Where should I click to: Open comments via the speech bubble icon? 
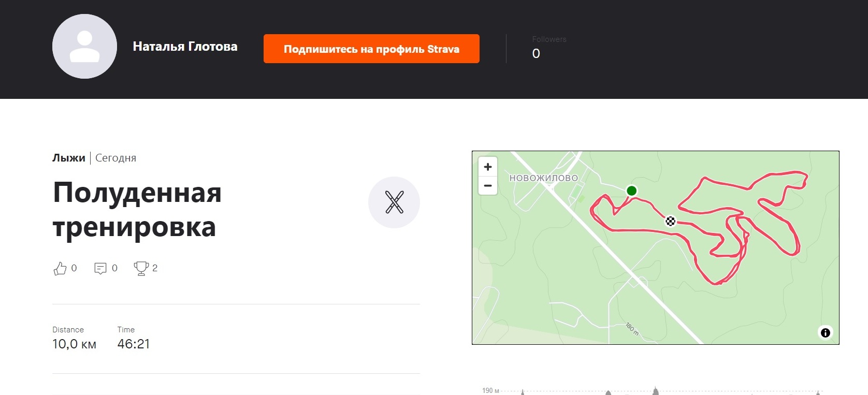point(100,268)
